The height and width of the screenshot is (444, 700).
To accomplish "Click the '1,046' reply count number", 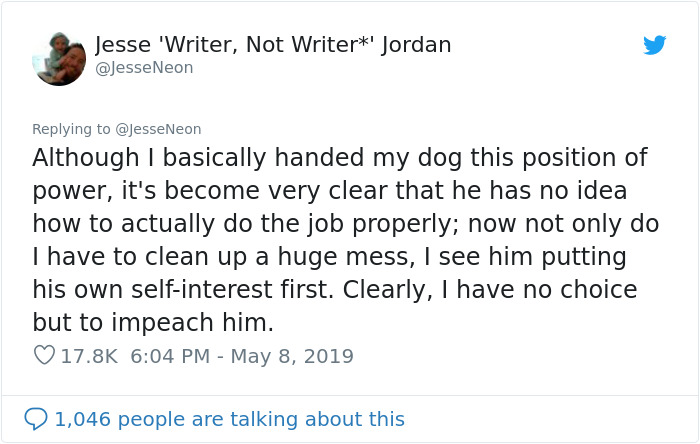I will [82, 419].
